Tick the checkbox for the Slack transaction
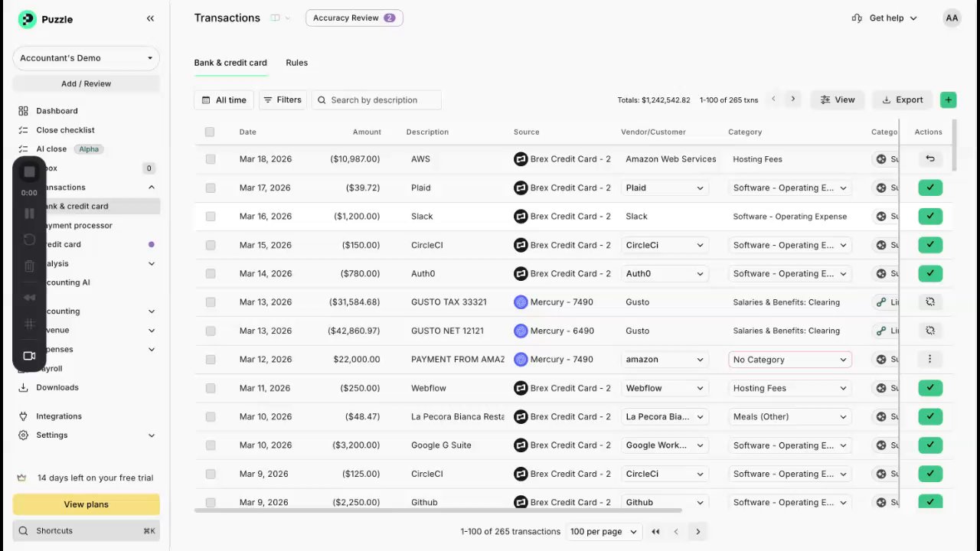The height and width of the screenshot is (551, 980). pyautogui.click(x=211, y=217)
